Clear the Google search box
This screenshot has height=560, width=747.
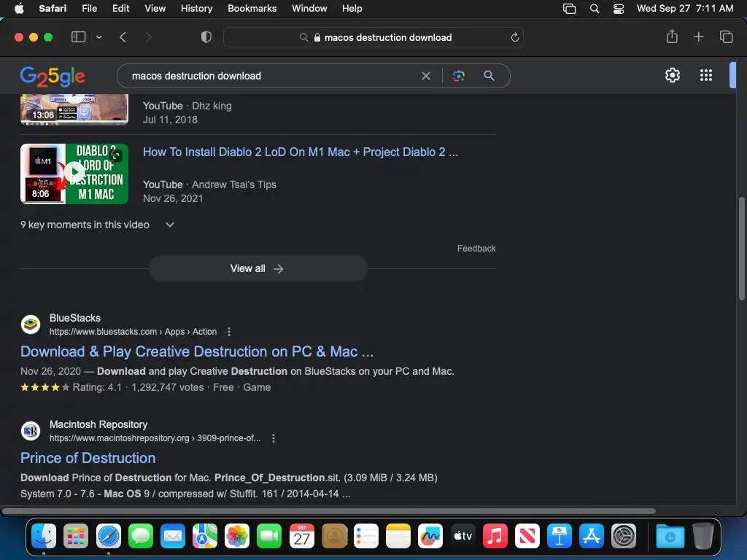click(x=426, y=76)
